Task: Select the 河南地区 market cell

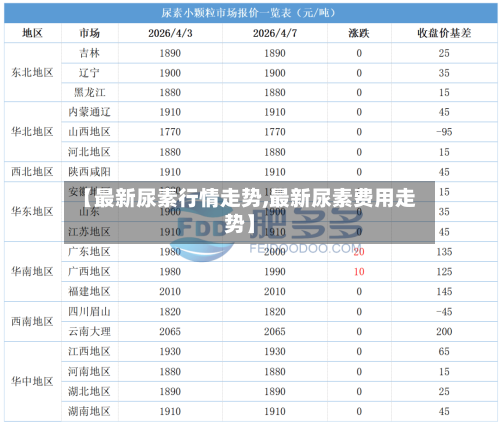Action: point(89,371)
